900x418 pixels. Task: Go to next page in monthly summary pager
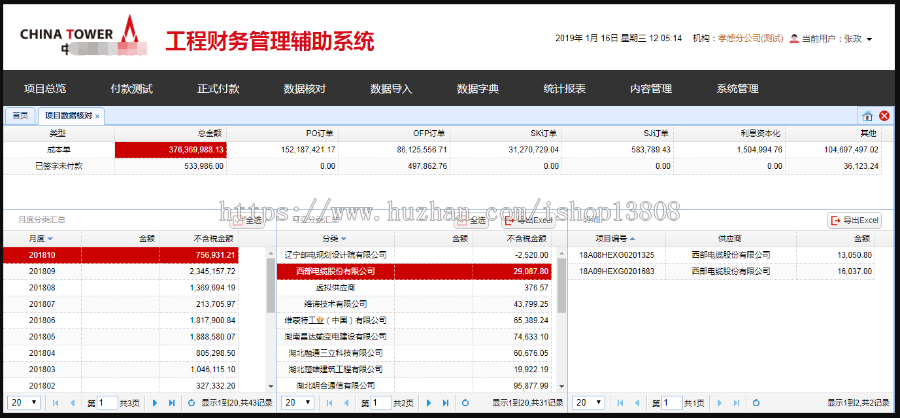155,403
